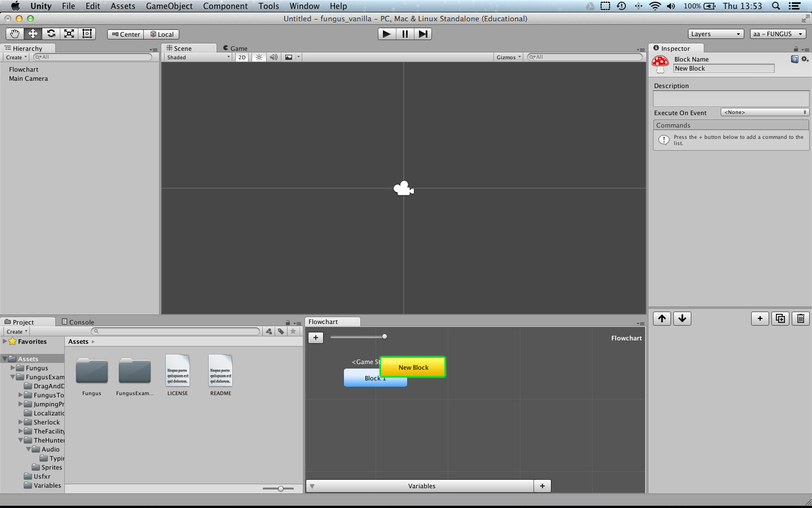Open the Shaded draw mode dropdown
Screen dimensions: 812x508
[x=198, y=57]
